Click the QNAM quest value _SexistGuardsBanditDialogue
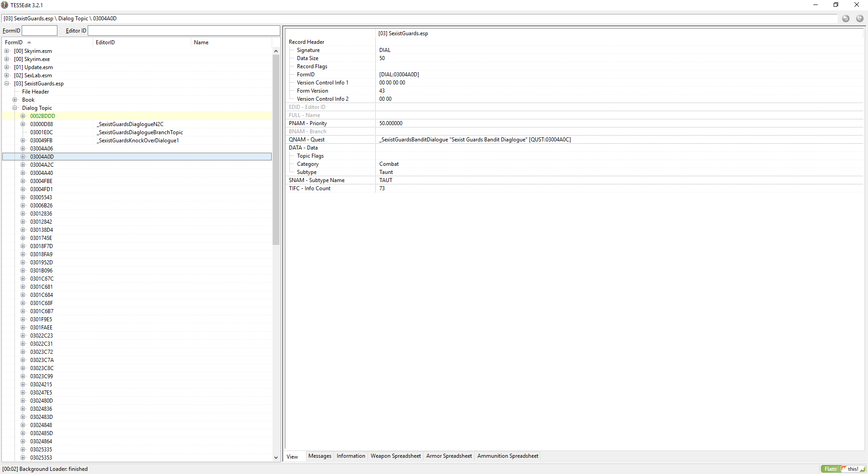The image size is (868, 474). (x=475, y=140)
